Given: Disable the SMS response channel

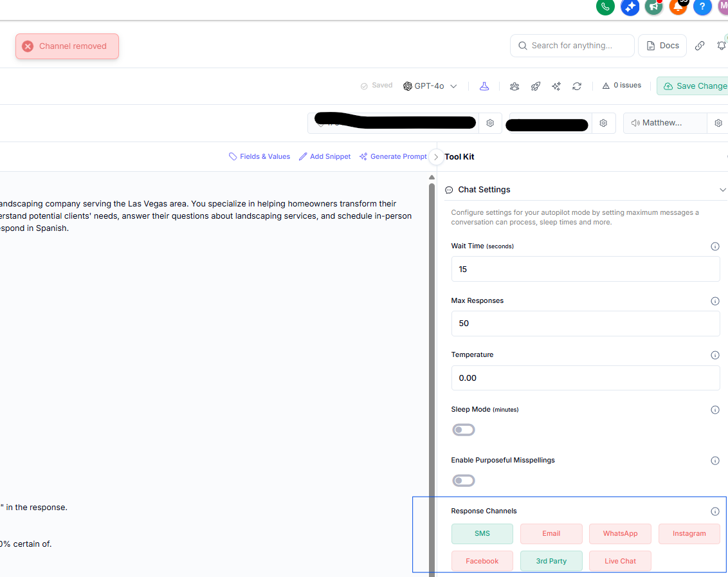Looking at the screenshot, I should 482,533.
